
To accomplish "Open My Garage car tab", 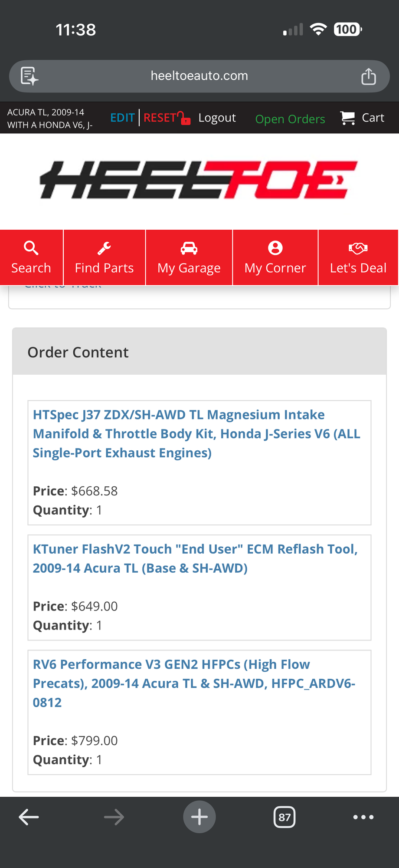I will click(189, 257).
